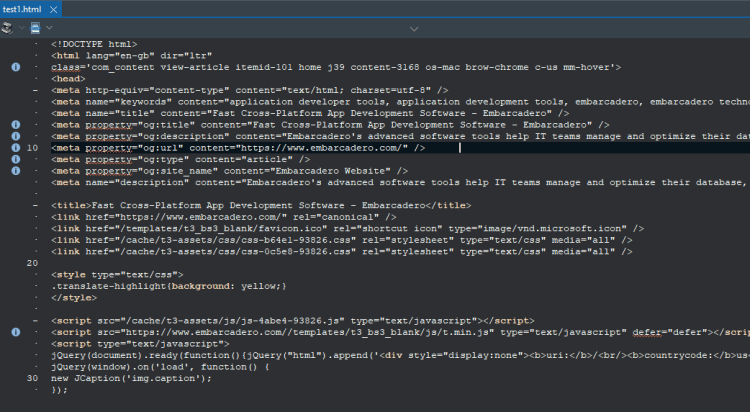Click the info hint icon beside og:site_name line
750x412 pixels.
pyautogui.click(x=16, y=171)
